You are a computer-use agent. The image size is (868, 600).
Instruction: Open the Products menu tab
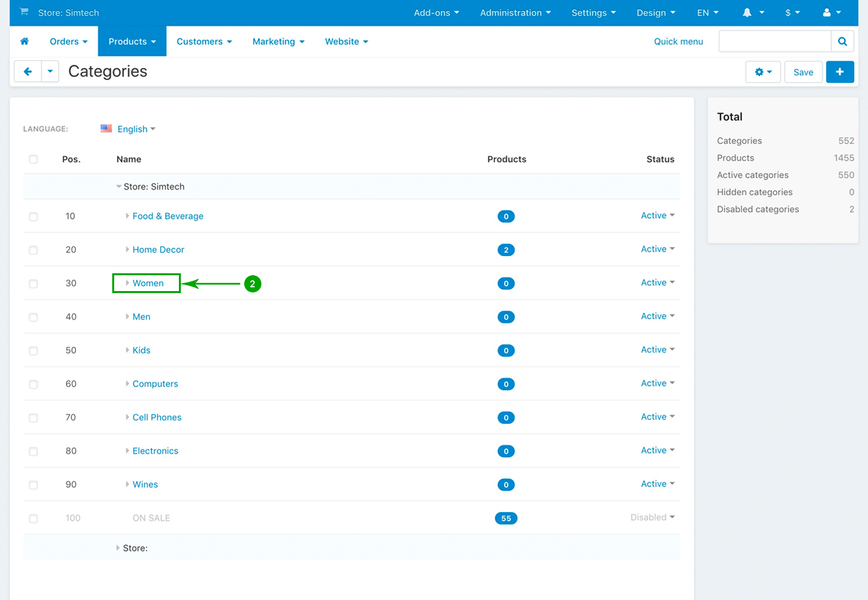coord(132,42)
